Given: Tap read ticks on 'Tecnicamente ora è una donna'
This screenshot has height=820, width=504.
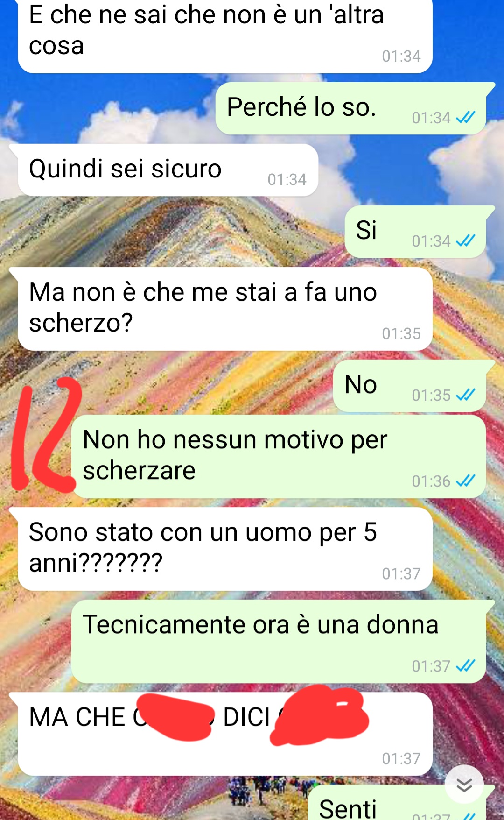Looking at the screenshot, I should click(x=465, y=665).
